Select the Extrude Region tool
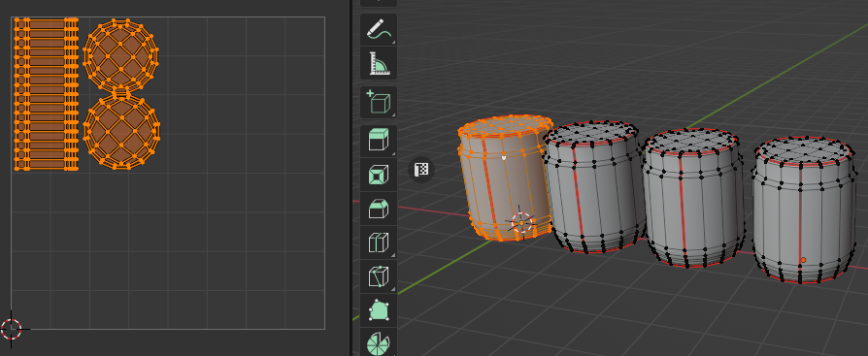This screenshot has width=868, height=356. pyautogui.click(x=379, y=141)
